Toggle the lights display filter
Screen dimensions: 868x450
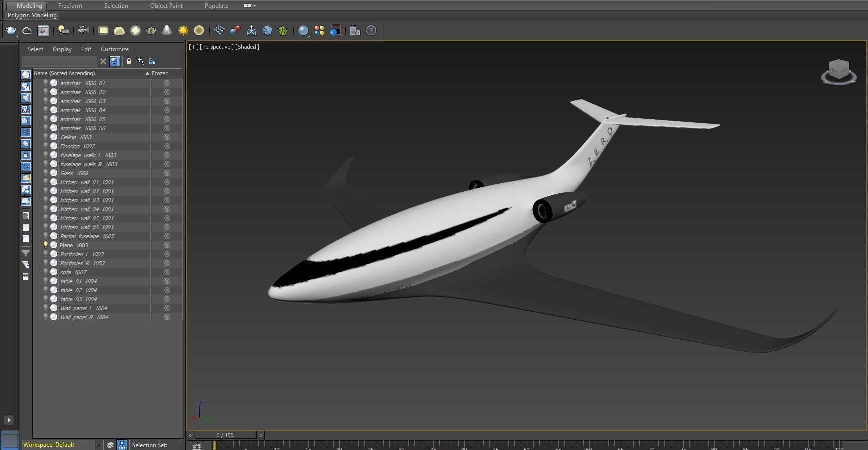click(x=26, y=98)
